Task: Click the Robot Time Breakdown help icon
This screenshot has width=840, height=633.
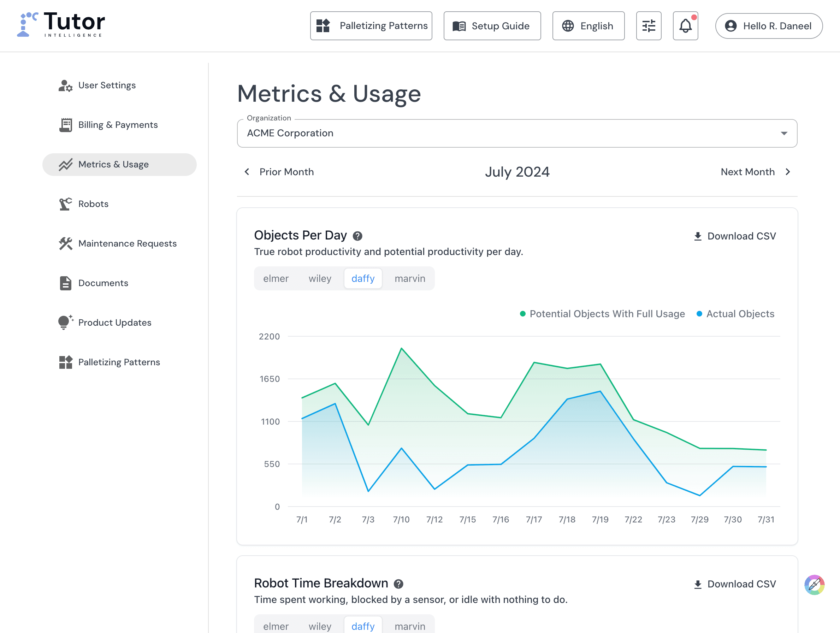Action: (x=398, y=584)
